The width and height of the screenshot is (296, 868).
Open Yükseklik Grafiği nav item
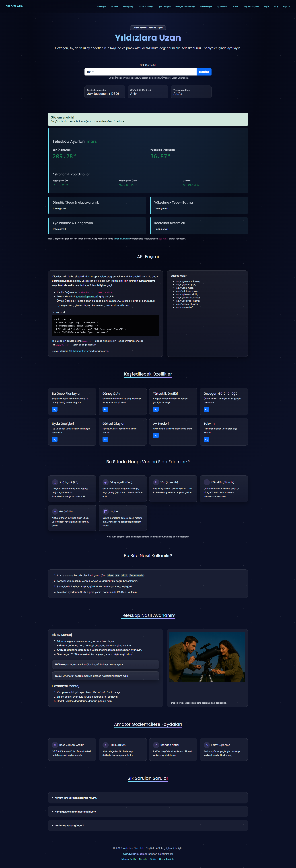[x=146, y=6]
